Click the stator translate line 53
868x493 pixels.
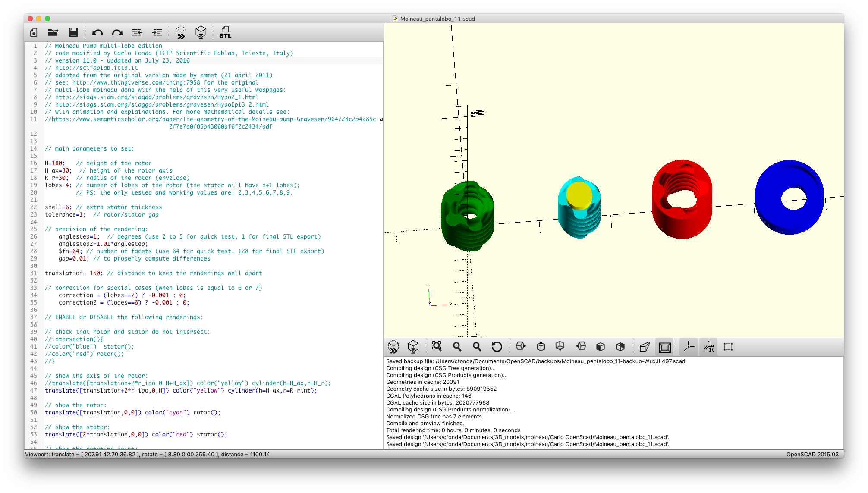click(136, 434)
